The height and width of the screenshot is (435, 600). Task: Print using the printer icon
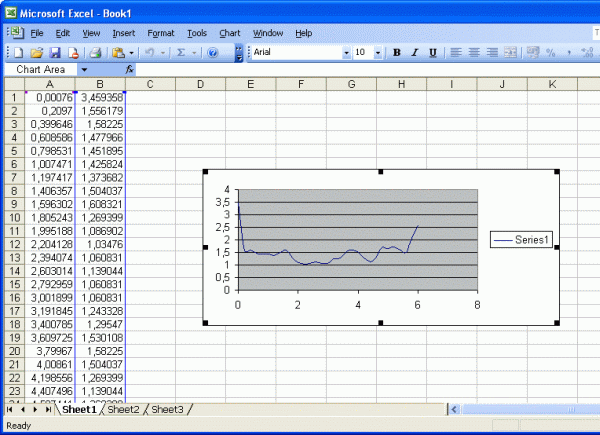[x=95, y=52]
